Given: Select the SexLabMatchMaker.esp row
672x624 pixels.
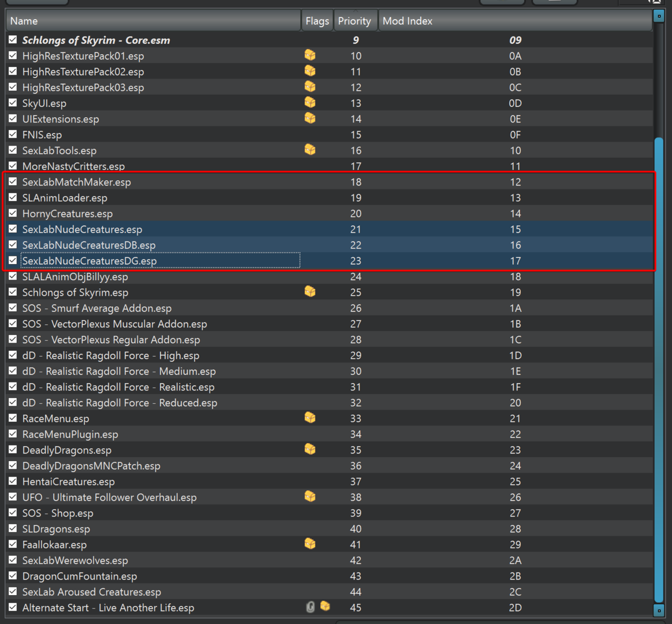Looking at the screenshot, I should (x=329, y=182).
